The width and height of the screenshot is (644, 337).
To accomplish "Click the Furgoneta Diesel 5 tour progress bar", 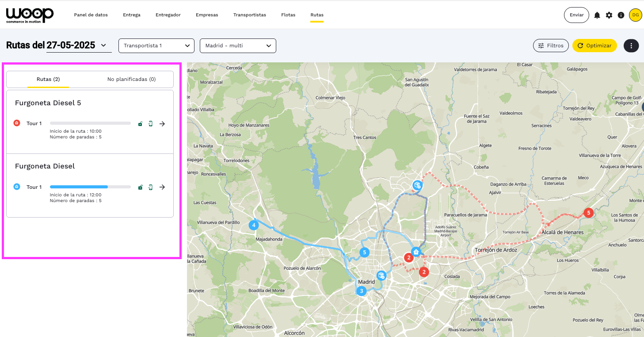I will pyautogui.click(x=90, y=123).
